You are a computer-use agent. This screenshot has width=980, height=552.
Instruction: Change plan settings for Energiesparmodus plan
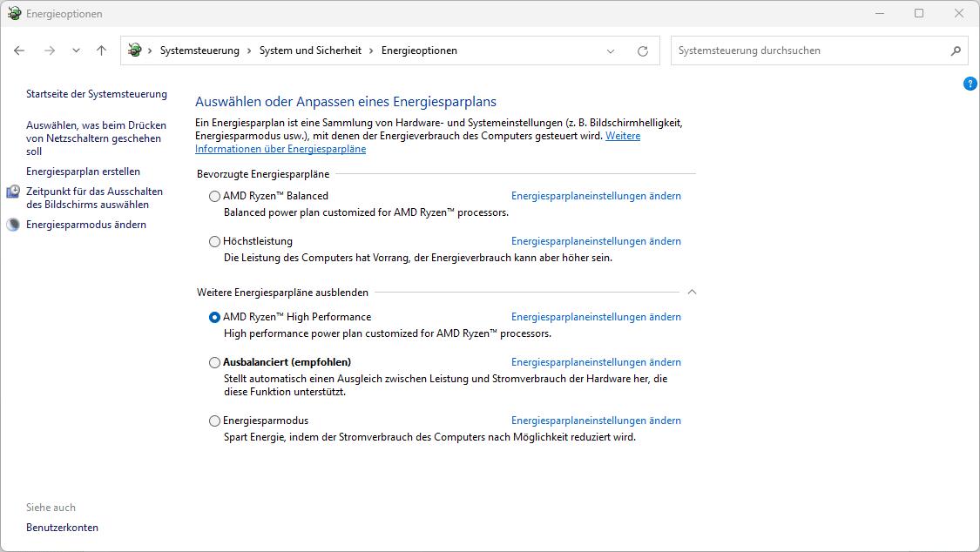coord(596,421)
